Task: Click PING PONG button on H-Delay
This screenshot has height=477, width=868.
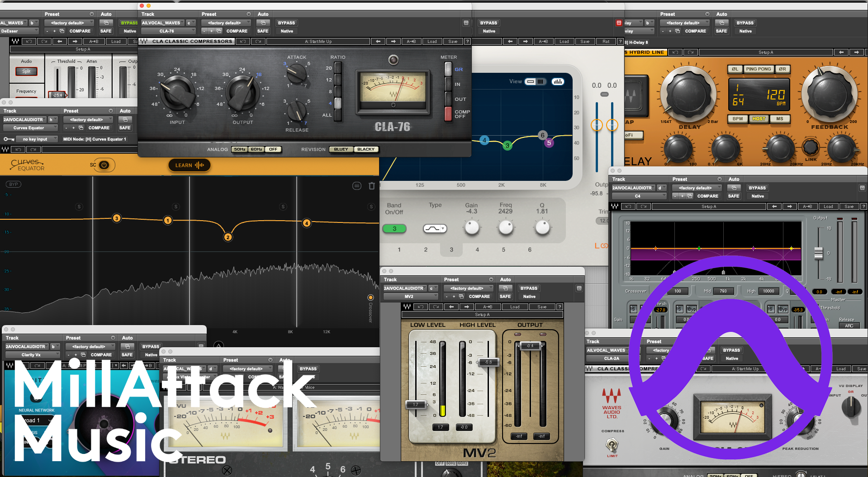Action: point(758,69)
